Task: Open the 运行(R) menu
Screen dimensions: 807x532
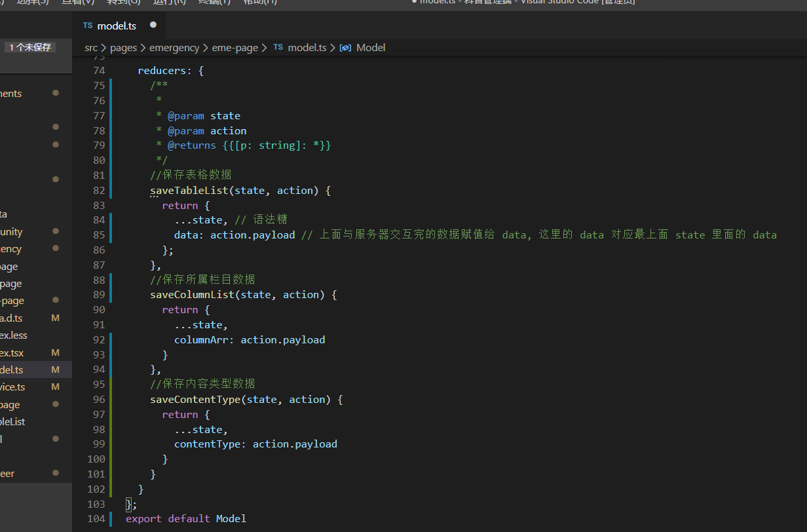Action: click(x=170, y=3)
